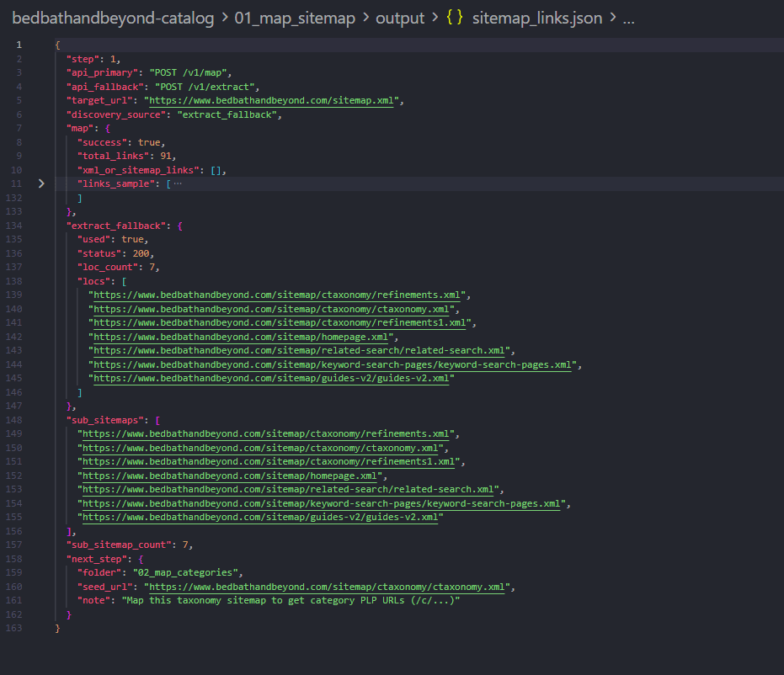Click the folded ellipsis after links_sample
This screenshot has width=784, height=675.
point(178,183)
